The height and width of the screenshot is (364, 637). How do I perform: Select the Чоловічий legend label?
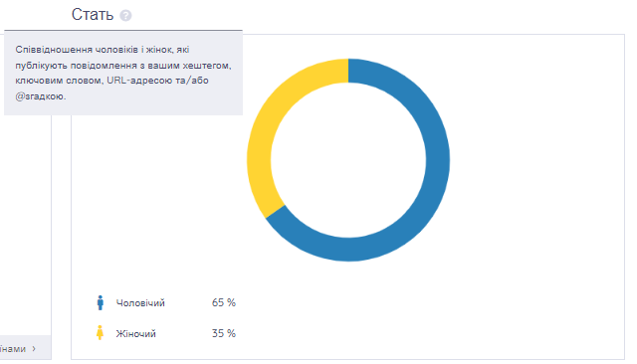pyautogui.click(x=140, y=303)
